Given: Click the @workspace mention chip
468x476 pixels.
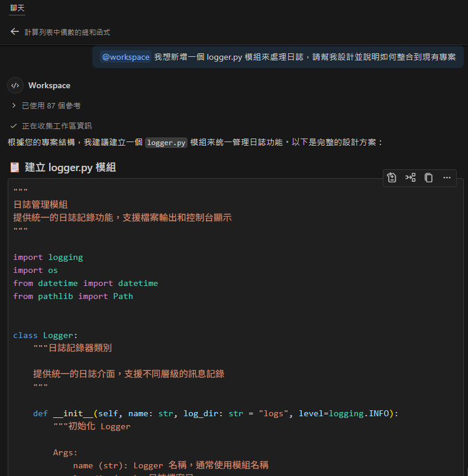Looking at the screenshot, I should pyautogui.click(x=125, y=57).
